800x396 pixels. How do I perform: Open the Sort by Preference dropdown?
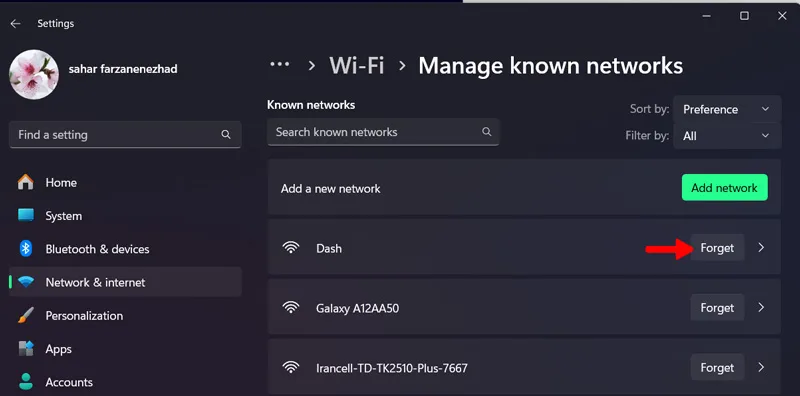[x=727, y=109]
